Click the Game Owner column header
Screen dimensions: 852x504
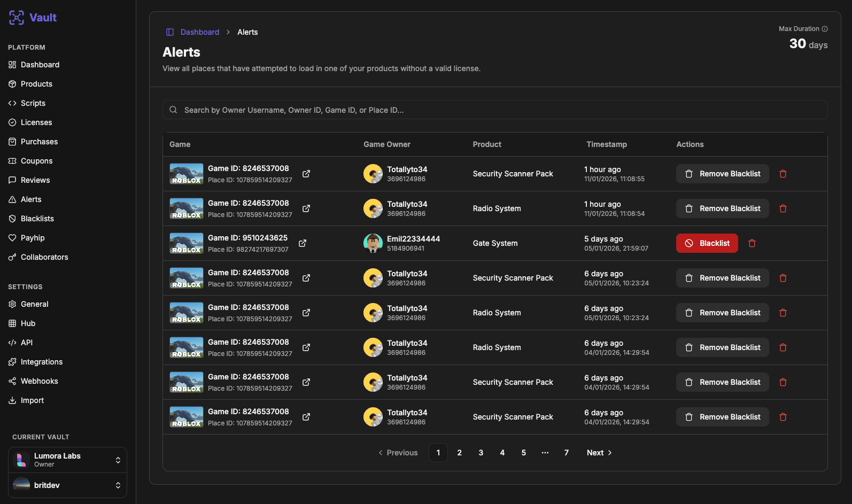pyautogui.click(x=387, y=144)
